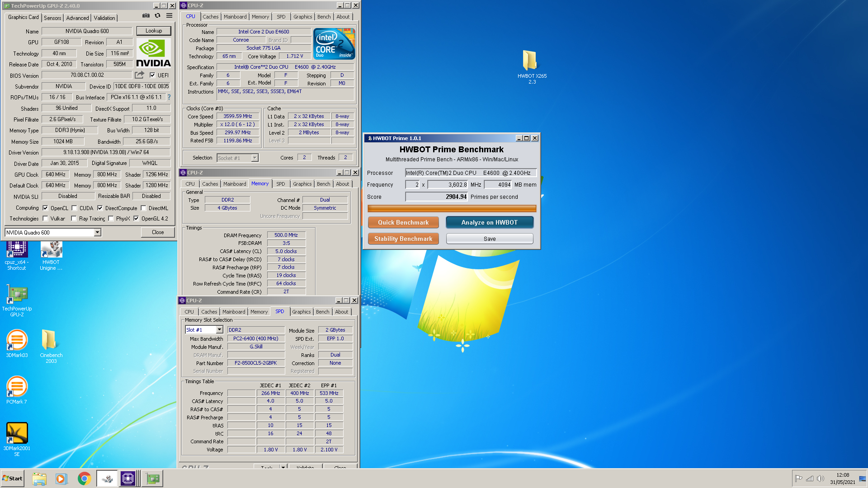
Task: Launch Windows Media Player from taskbar
Action: click(x=61, y=479)
